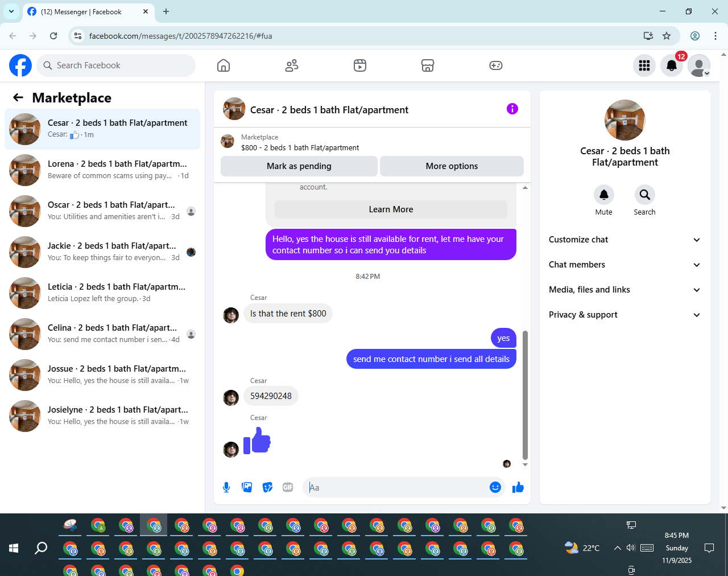Open a new browser tab
This screenshot has height=576, width=728.
click(x=166, y=11)
